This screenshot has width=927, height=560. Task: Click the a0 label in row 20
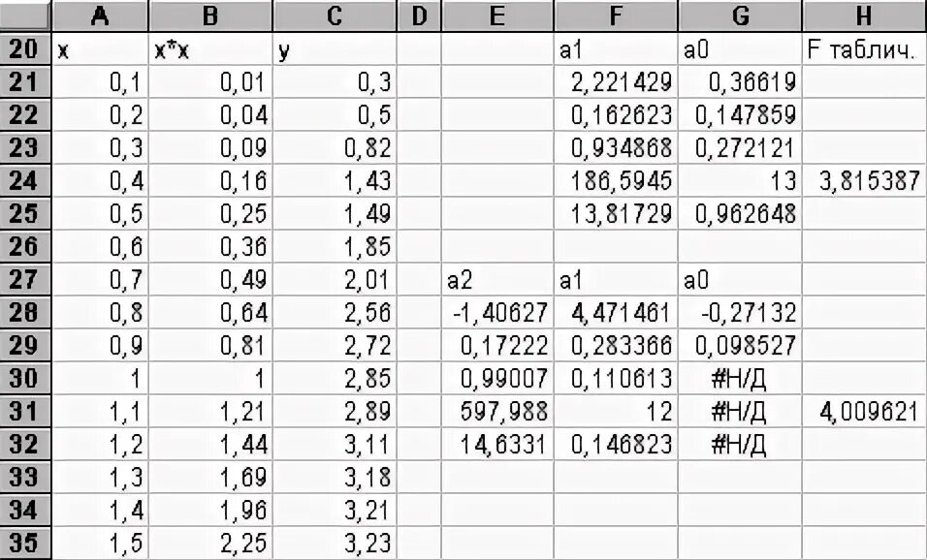click(x=740, y=49)
